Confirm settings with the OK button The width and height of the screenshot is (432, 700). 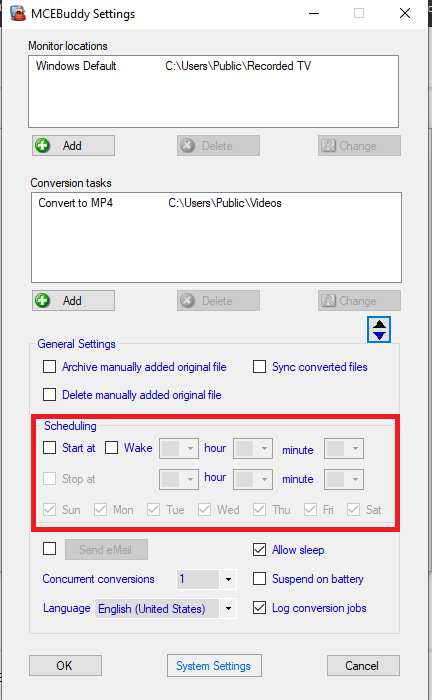click(x=65, y=666)
